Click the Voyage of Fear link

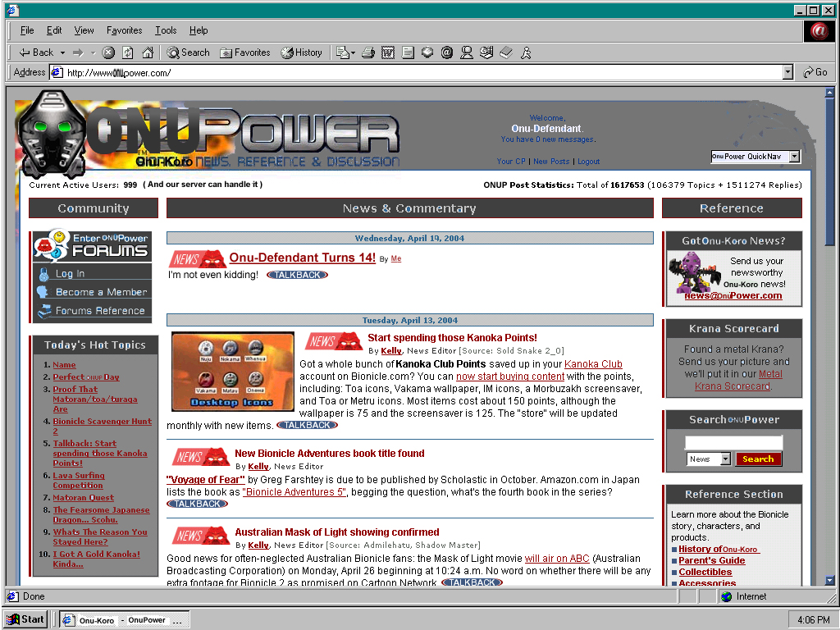(206, 479)
